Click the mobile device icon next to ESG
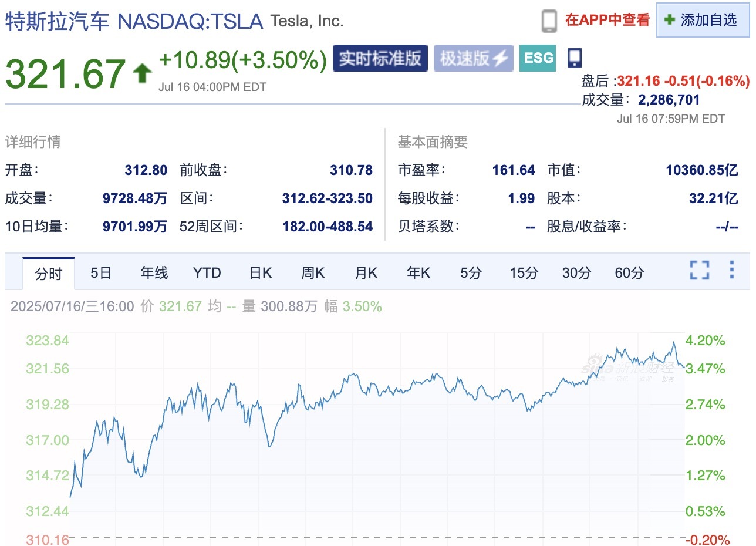This screenshot has width=756, height=546. pyautogui.click(x=575, y=58)
